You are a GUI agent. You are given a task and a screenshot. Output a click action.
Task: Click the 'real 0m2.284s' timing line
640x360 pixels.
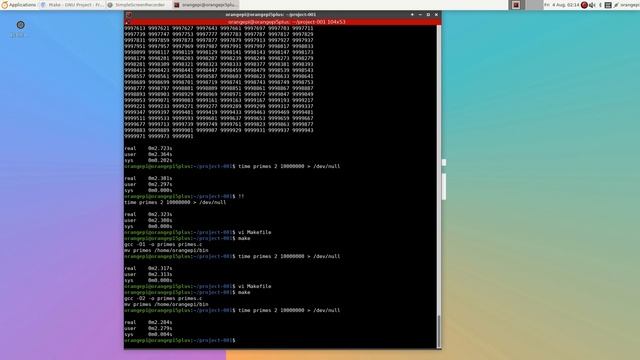pos(148,322)
